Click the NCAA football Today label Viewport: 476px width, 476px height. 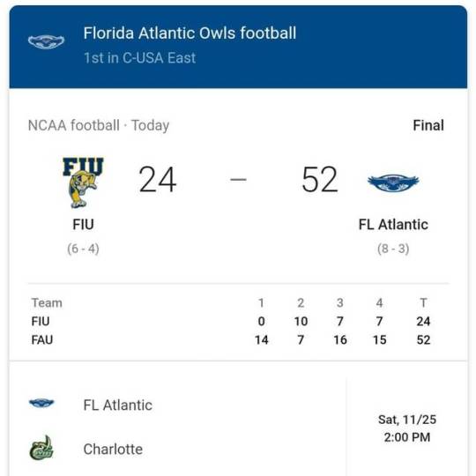click(x=99, y=125)
